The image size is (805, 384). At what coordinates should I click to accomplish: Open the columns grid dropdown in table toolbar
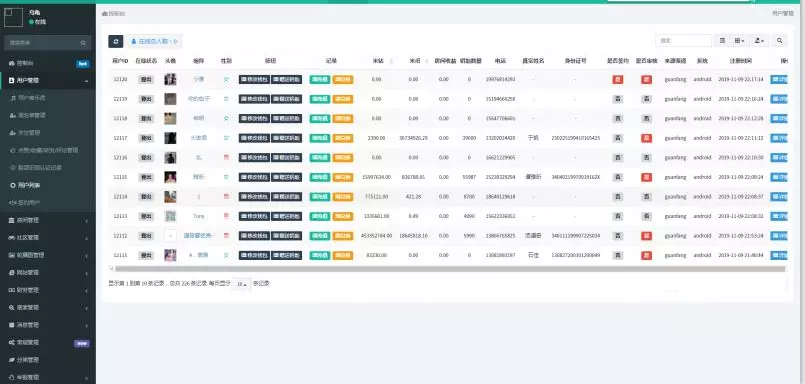tap(739, 41)
